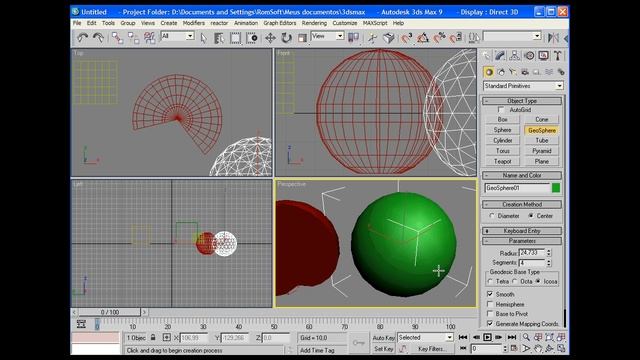Choose the Select Object arrow tool
The image size is (640, 360).
point(203,38)
